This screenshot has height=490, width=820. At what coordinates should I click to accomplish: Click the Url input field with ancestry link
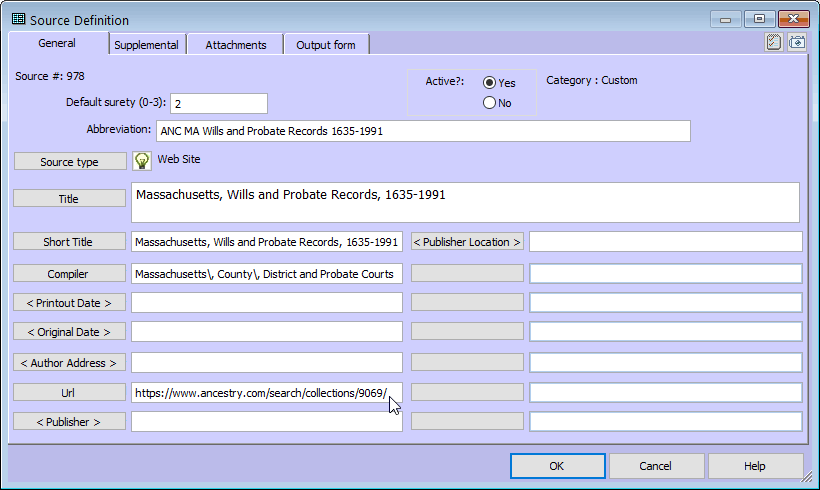(x=267, y=393)
